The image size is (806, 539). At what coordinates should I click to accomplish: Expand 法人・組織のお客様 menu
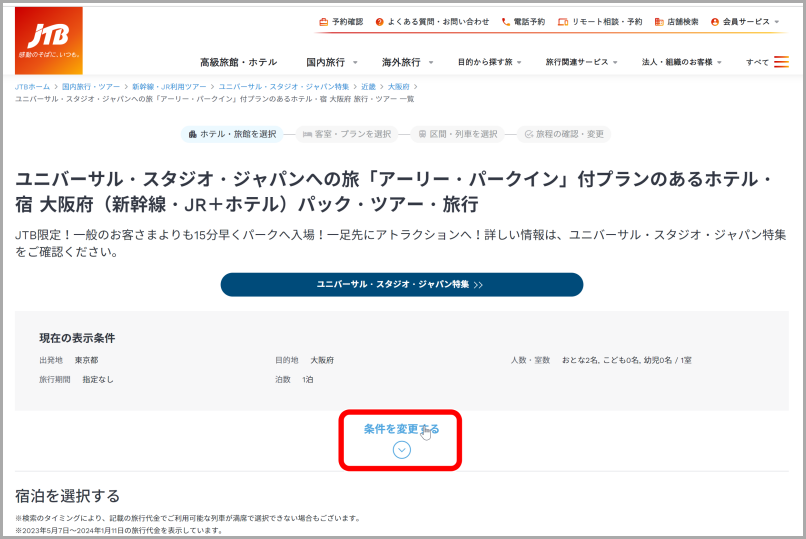pos(682,62)
